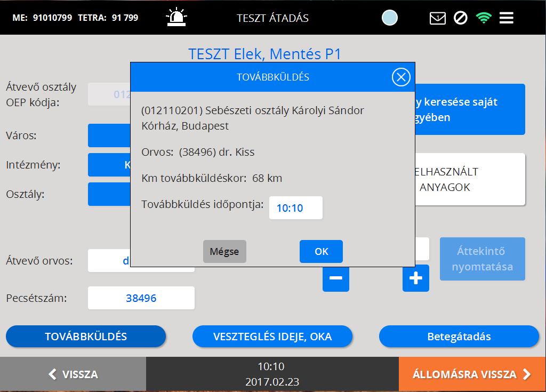Click the Sebészeti osztály Károlyi Sándor text
Screen dimensions: 546x392
[x=285, y=110]
